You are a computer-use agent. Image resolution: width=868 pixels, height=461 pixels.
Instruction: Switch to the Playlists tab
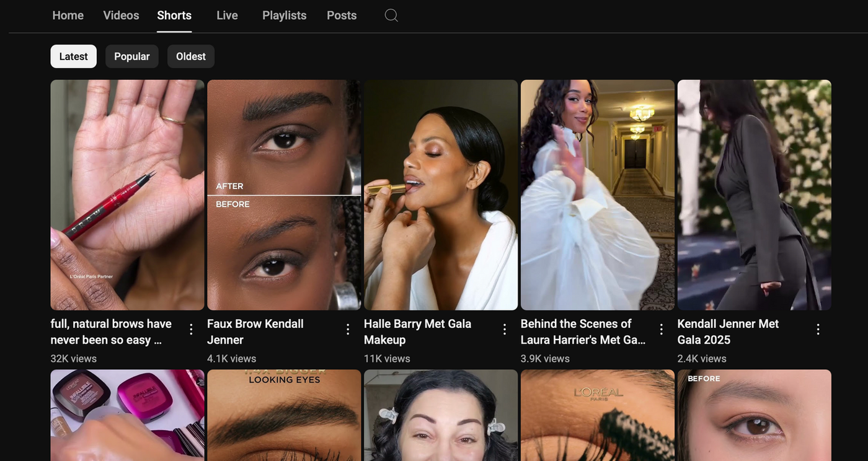coord(285,15)
